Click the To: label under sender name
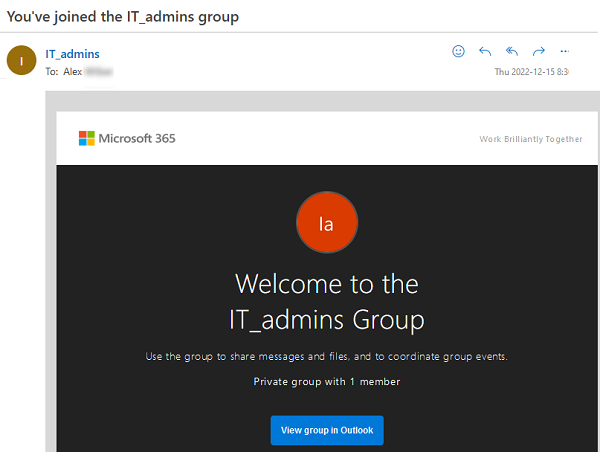The image size is (600, 452). [52, 72]
